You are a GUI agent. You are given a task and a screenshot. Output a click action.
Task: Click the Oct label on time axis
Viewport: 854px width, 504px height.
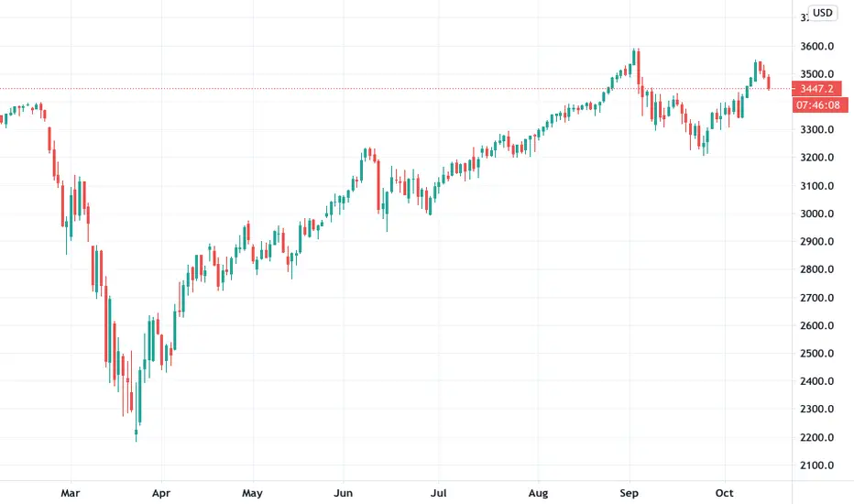725,493
